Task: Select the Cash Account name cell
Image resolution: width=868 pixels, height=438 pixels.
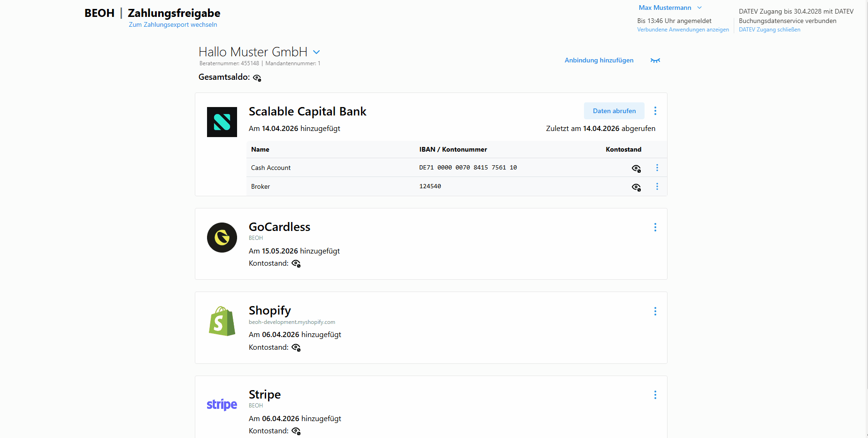Action: pyautogui.click(x=271, y=168)
